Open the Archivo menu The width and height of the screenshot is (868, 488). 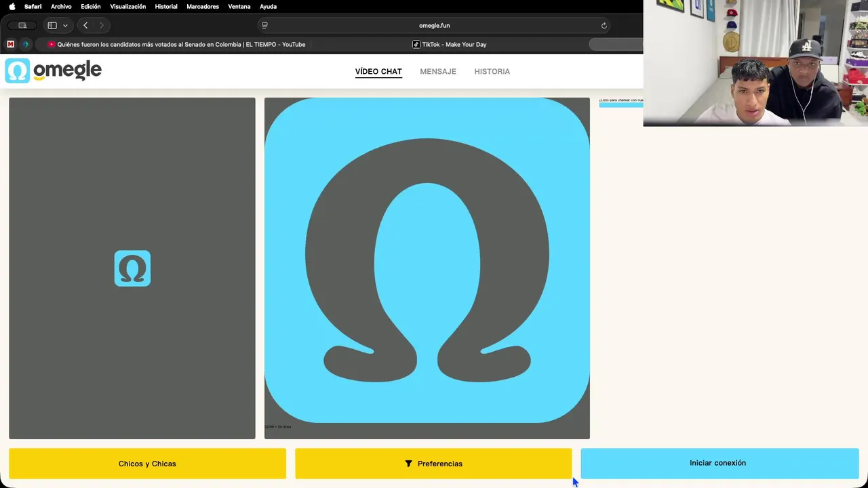(x=61, y=6)
